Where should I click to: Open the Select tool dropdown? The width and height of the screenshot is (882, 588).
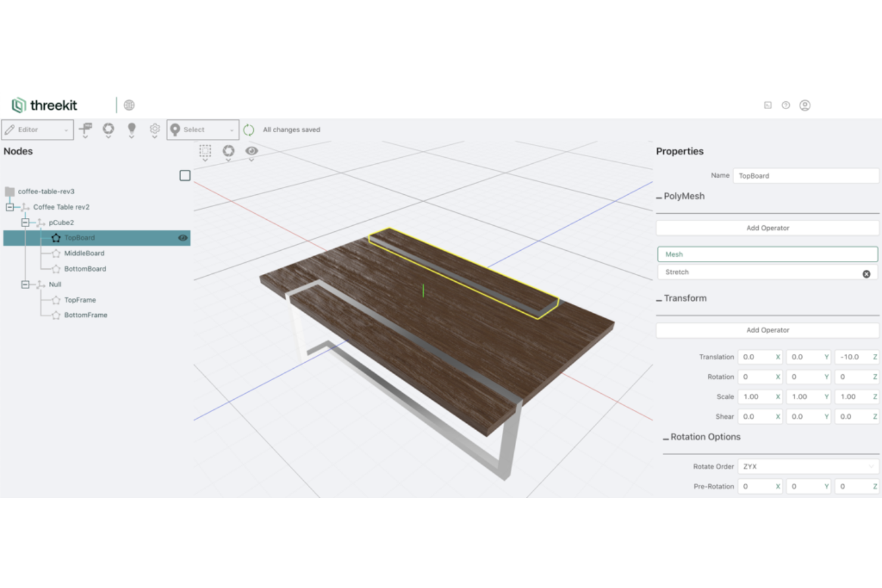(x=203, y=130)
